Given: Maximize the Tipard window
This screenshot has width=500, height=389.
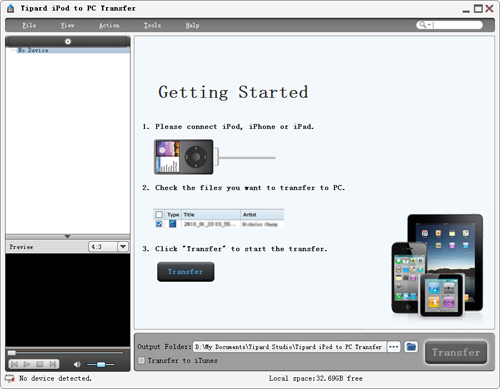Looking at the screenshot, I should 478,9.
